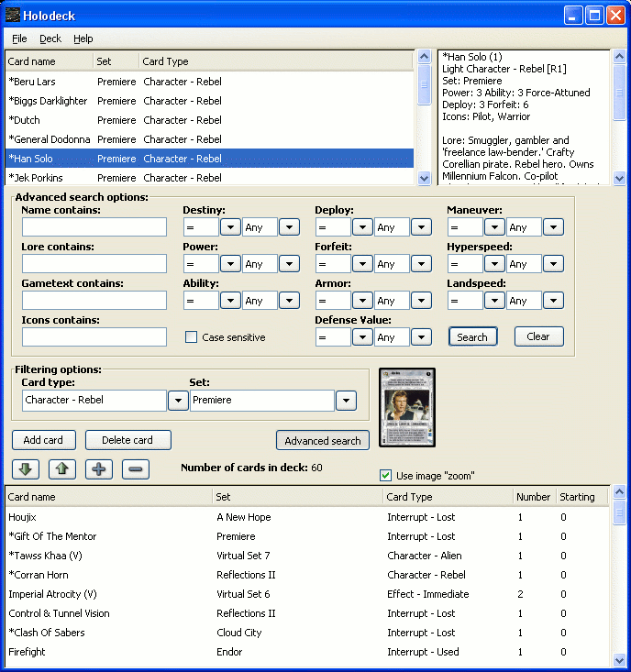Sort deck list by Number column header

(x=534, y=497)
